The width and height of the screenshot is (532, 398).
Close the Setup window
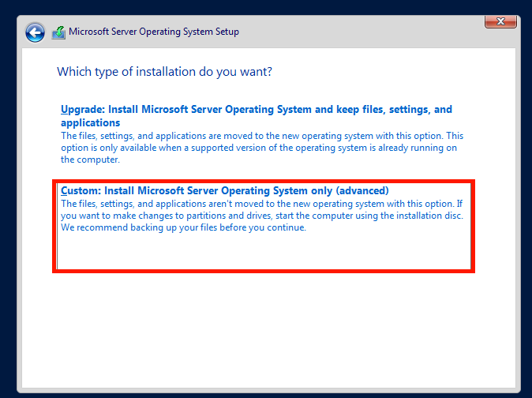click(x=500, y=21)
